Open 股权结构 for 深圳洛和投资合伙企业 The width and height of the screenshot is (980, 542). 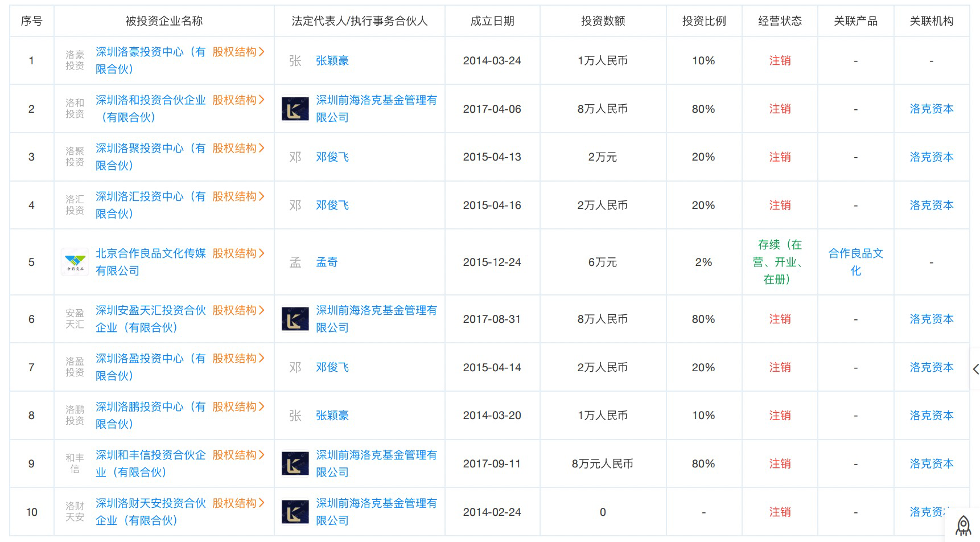pyautogui.click(x=238, y=100)
